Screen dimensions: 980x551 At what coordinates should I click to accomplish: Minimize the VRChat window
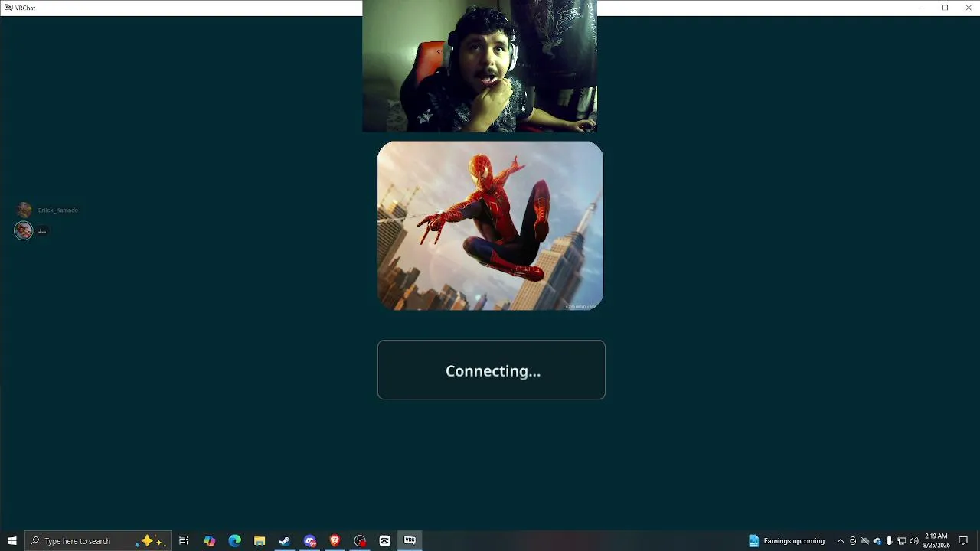click(922, 8)
